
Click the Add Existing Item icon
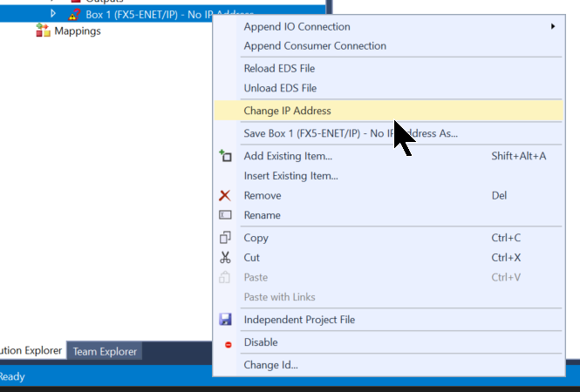click(225, 156)
